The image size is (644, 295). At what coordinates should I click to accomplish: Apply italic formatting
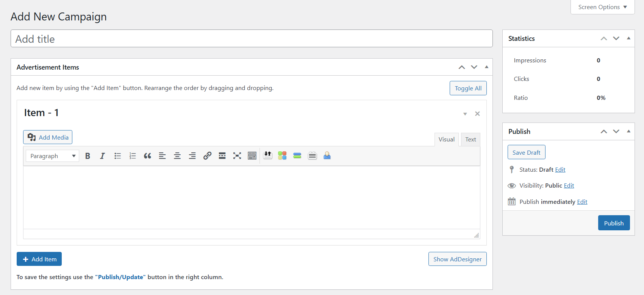[102, 156]
